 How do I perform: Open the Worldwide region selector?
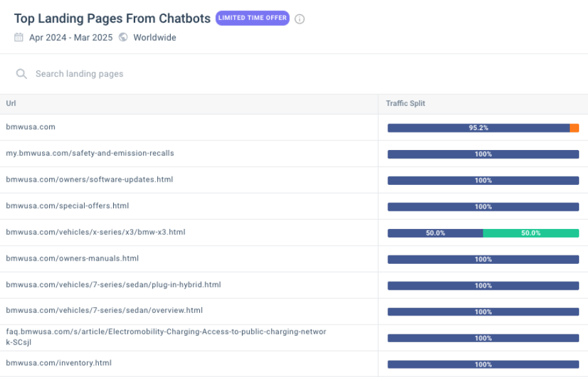(153, 38)
